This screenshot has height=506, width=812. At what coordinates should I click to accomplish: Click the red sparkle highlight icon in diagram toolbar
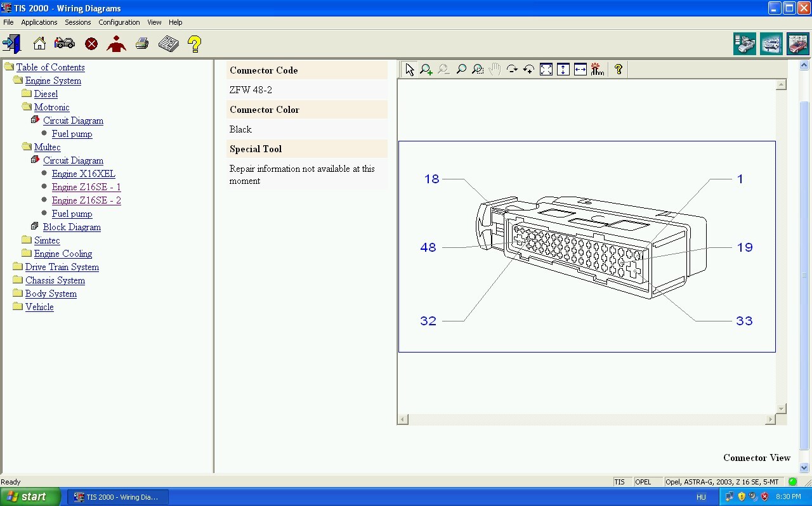click(598, 70)
